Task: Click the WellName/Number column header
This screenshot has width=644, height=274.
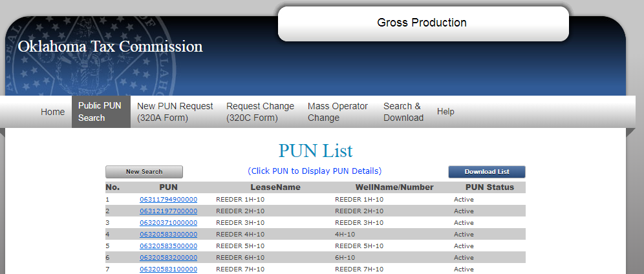Action: pos(394,187)
